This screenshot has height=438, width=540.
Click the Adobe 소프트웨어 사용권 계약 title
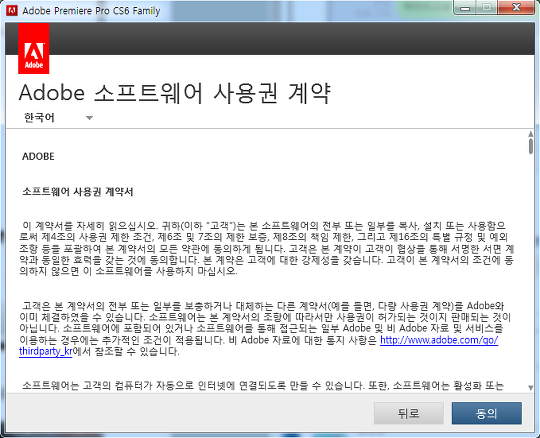point(175,93)
